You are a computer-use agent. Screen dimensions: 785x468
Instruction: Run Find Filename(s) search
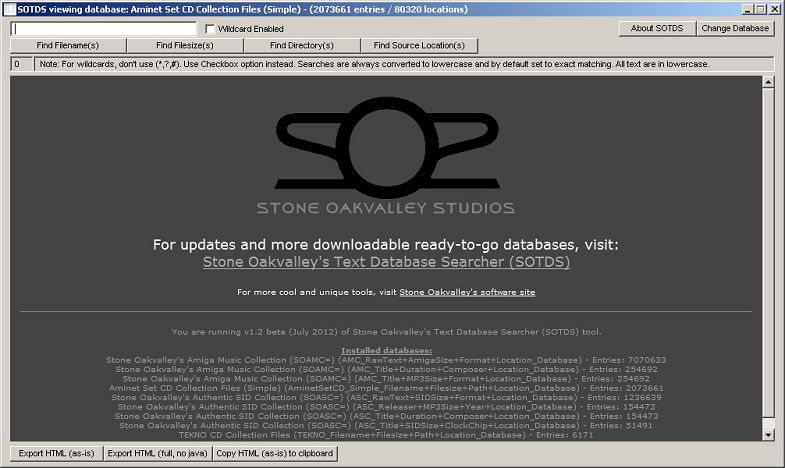pyautogui.click(x=68, y=46)
